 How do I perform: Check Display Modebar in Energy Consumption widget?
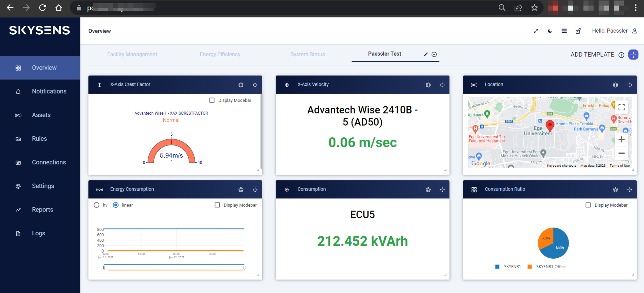pos(217,205)
